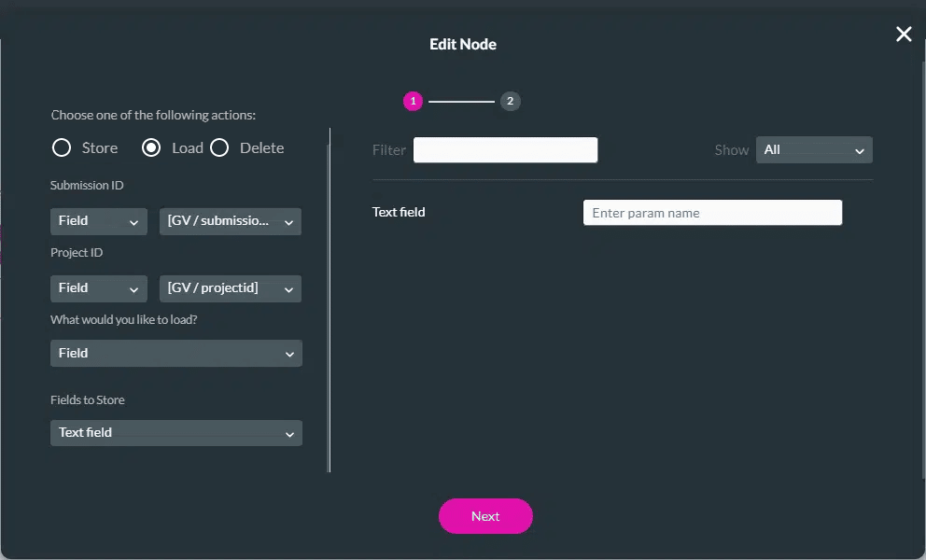Click chevron arrow on Show dropdown
Screen dimensions: 926x560
tap(859, 151)
